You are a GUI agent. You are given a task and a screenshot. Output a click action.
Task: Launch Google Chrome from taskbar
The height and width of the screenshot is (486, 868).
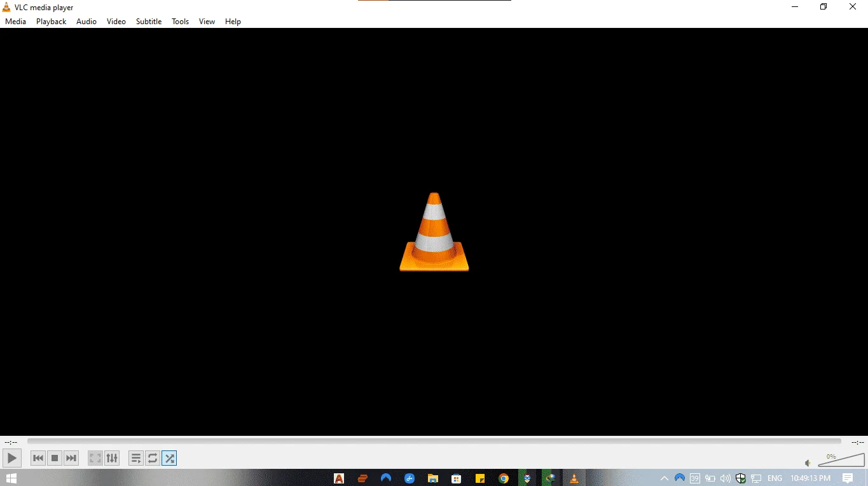504,478
